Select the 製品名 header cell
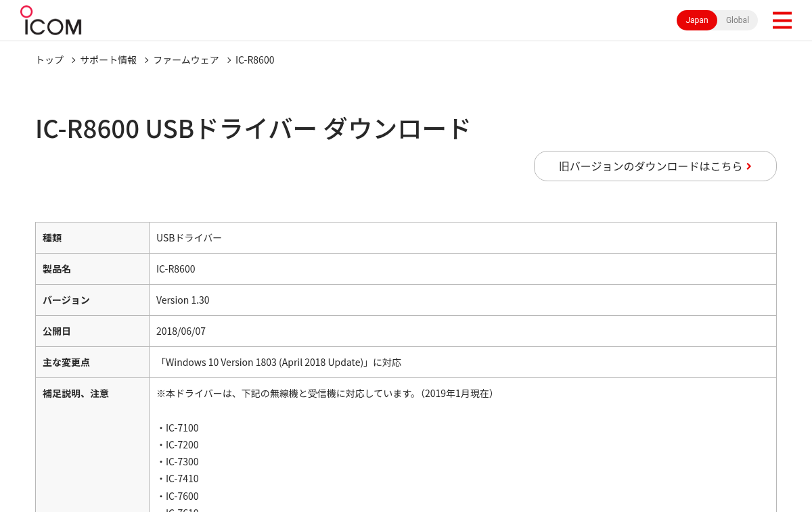Image resolution: width=812 pixels, height=512 pixels. 92,269
